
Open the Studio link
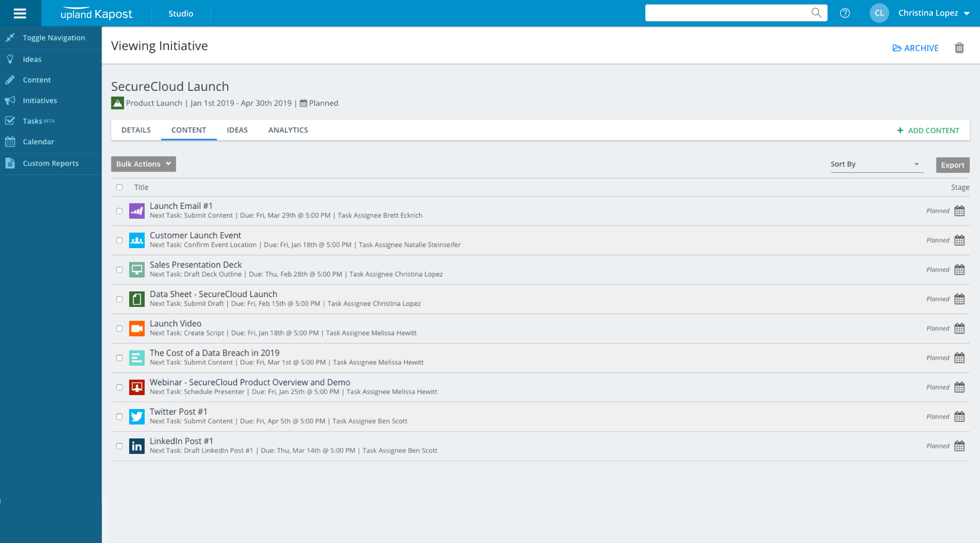click(181, 13)
